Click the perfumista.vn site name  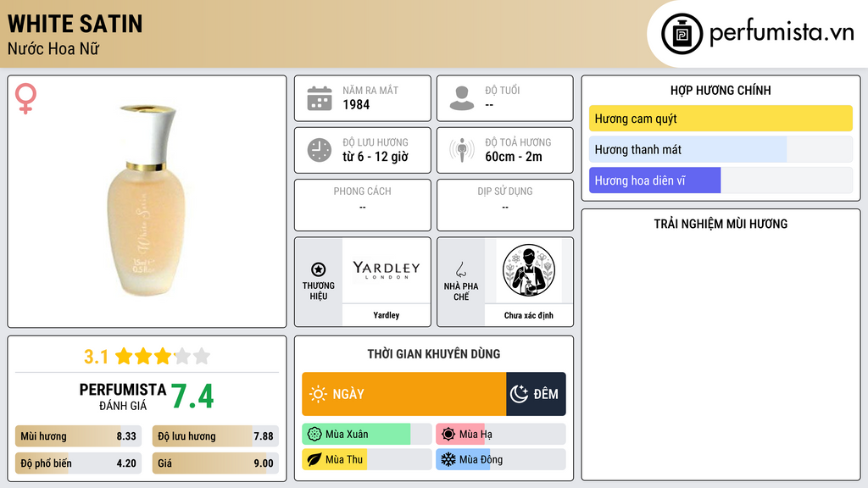pyautogui.click(x=782, y=33)
